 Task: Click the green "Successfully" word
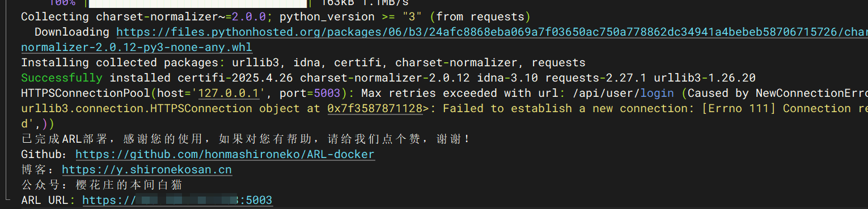pos(62,78)
